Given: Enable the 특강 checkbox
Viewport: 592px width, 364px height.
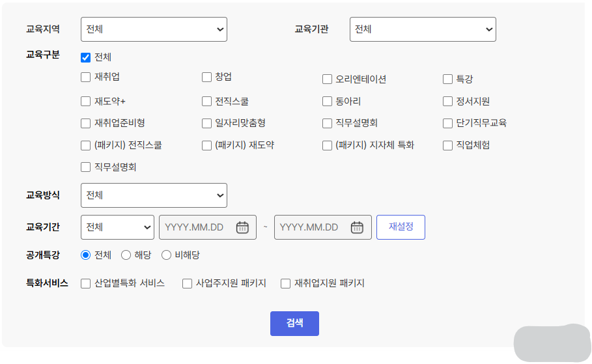Looking at the screenshot, I should tap(447, 79).
